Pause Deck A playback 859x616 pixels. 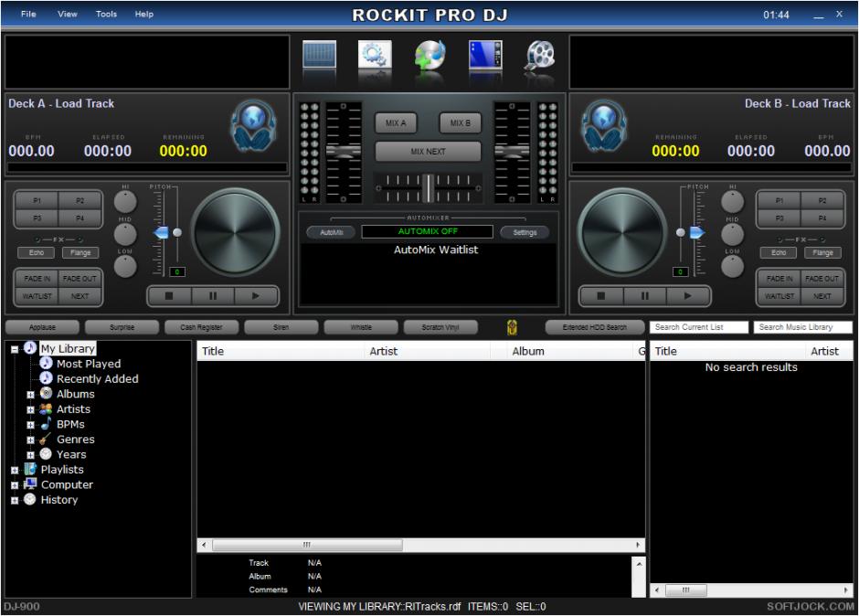coord(213,296)
